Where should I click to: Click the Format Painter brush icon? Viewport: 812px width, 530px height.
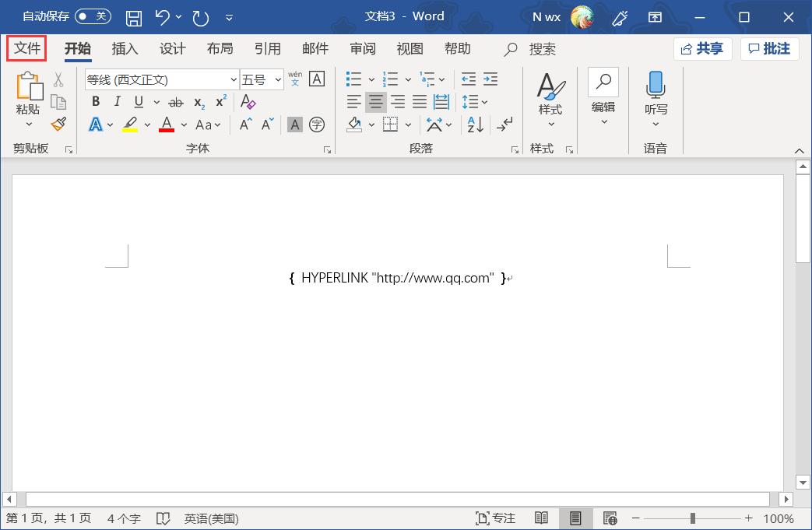pos(58,125)
